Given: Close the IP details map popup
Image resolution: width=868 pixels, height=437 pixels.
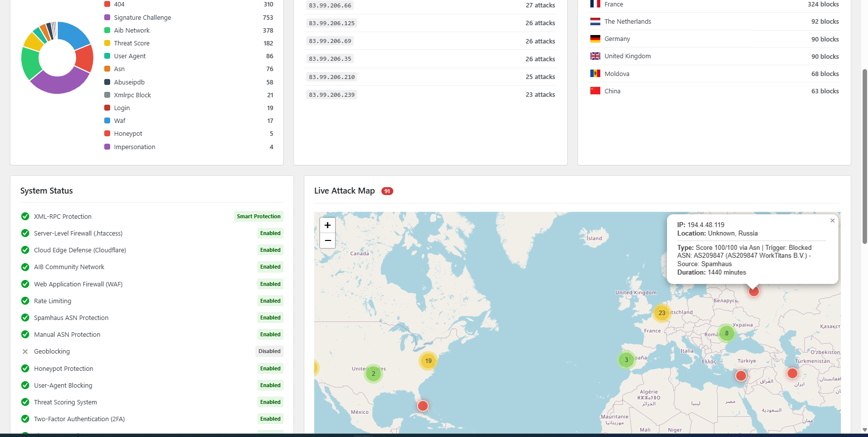Looking at the screenshot, I should click(832, 221).
